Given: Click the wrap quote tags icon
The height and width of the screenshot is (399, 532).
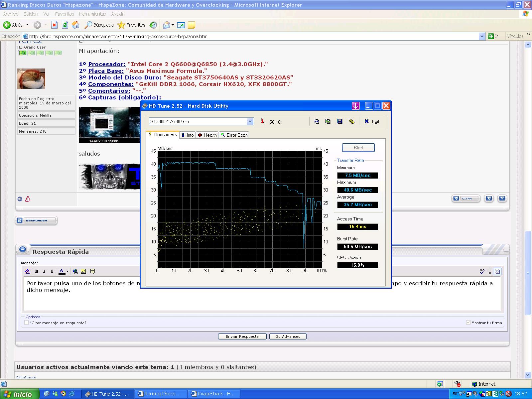Looking at the screenshot, I should 92,271.
